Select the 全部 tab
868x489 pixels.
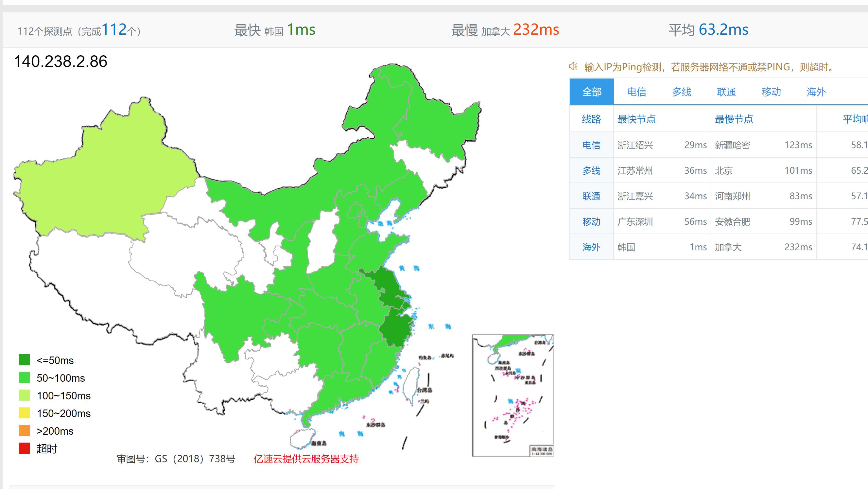(591, 92)
